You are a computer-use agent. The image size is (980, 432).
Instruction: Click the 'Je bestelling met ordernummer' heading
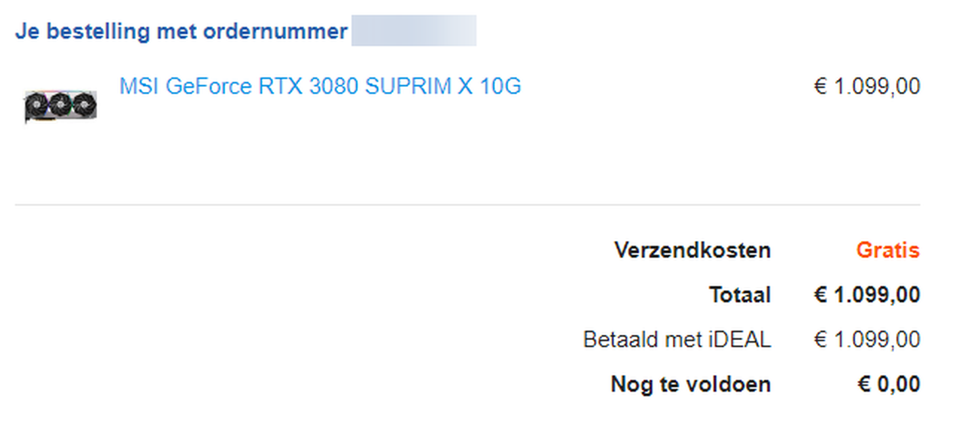[x=181, y=31]
